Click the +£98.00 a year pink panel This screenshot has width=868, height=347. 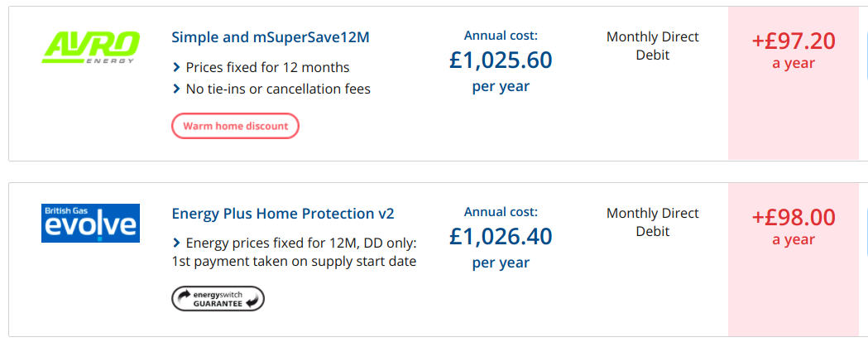pyautogui.click(x=794, y=259)
